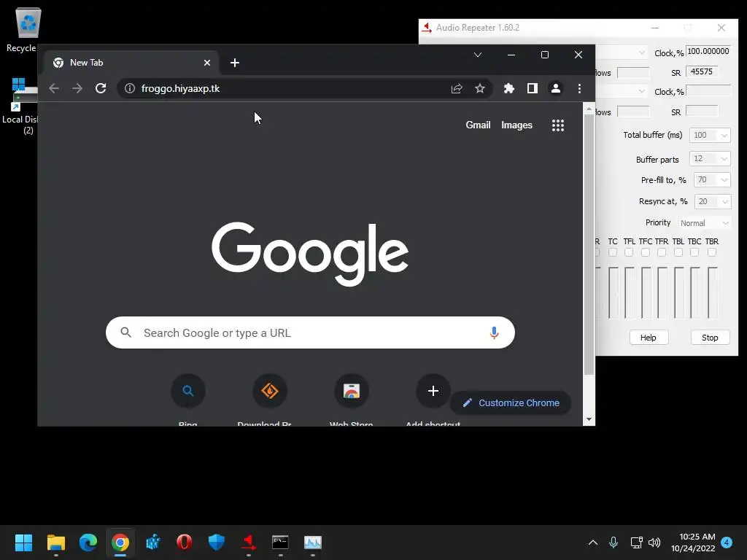The image size is (747, 560).
Task: Go back with Chrome's back arrow
Action: click(x=54, y=88)
